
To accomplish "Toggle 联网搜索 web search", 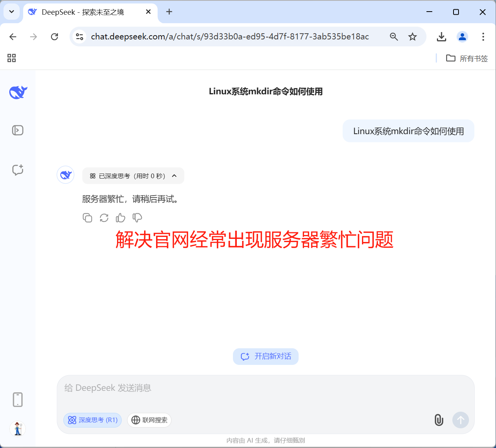I will pyautogui.click(x=149, y=420).
